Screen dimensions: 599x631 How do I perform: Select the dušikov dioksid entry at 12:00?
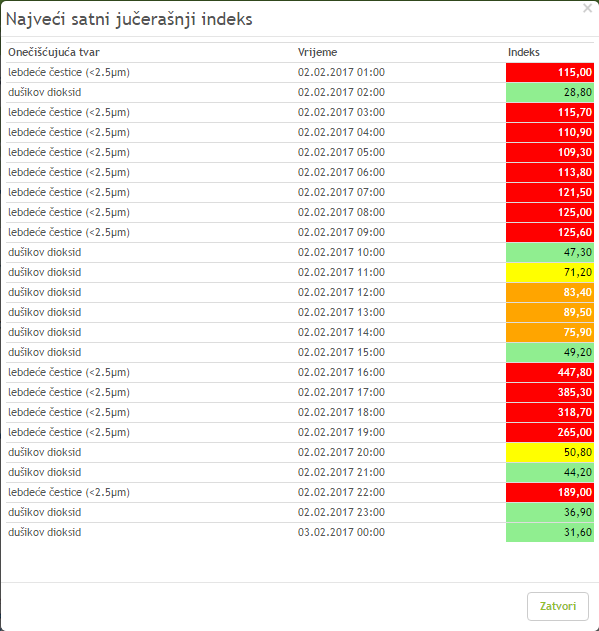pos(45,292)
